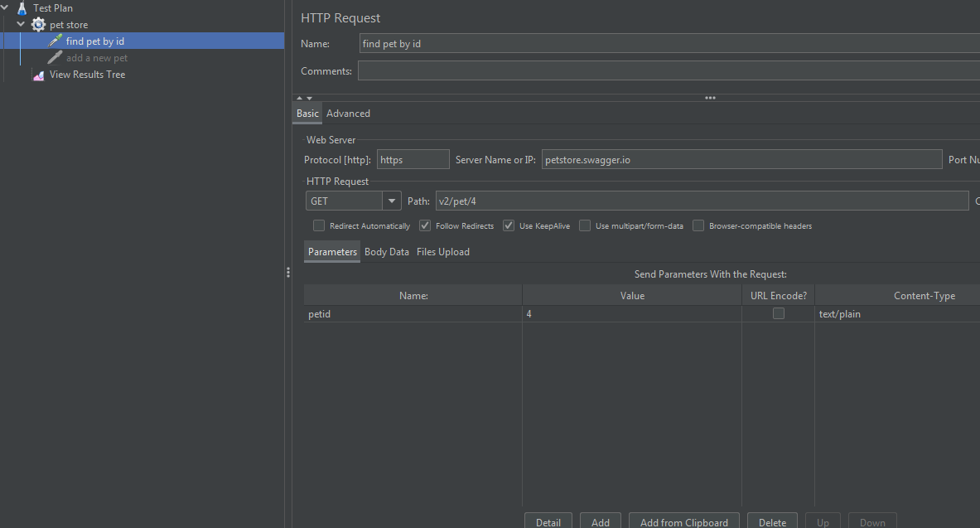Collapse the pet store thread group
This screenshot has width=980, height=528.
coord(22,24)
